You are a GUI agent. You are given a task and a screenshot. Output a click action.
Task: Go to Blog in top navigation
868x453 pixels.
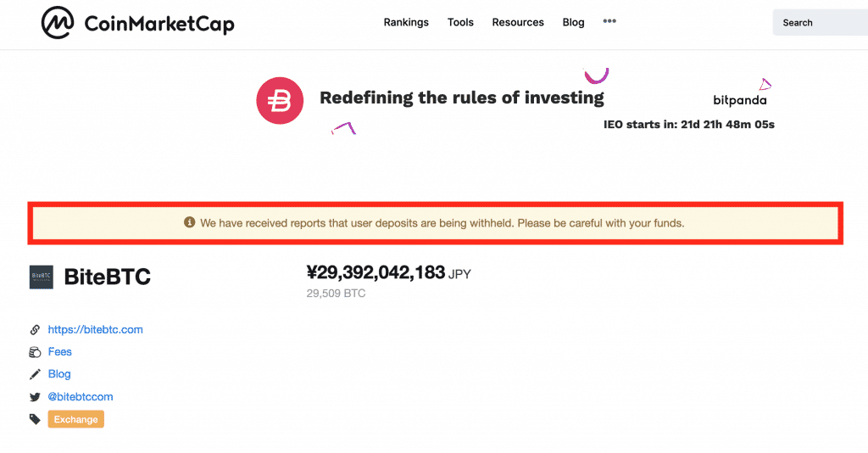tap(574, 22)
